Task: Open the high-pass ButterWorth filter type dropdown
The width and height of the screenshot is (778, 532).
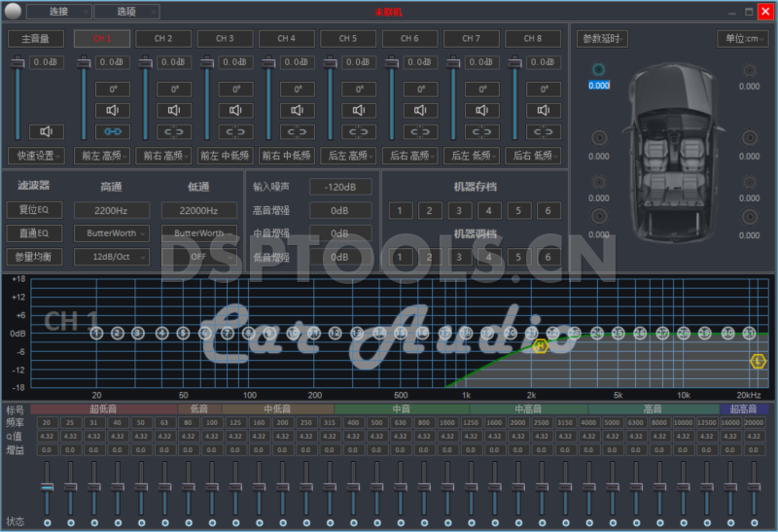Action: click(112, 232)
